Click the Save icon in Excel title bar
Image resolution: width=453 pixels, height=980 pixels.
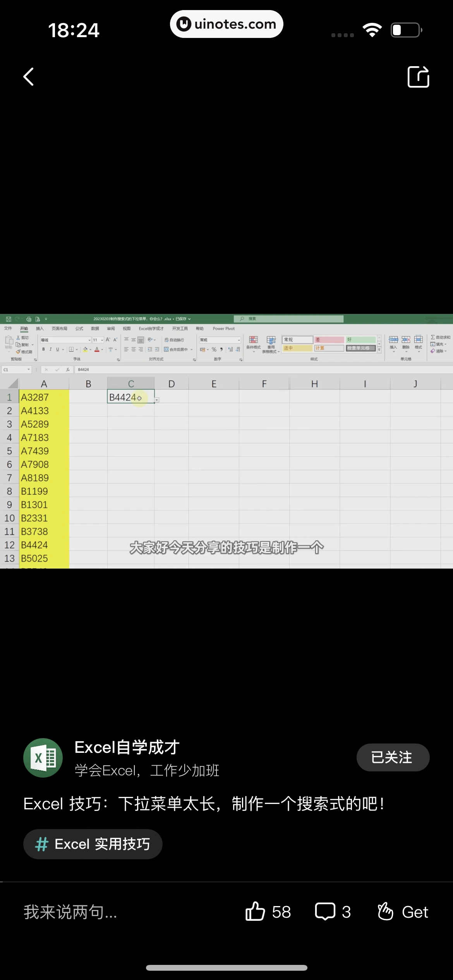click(x=8, y=319)
